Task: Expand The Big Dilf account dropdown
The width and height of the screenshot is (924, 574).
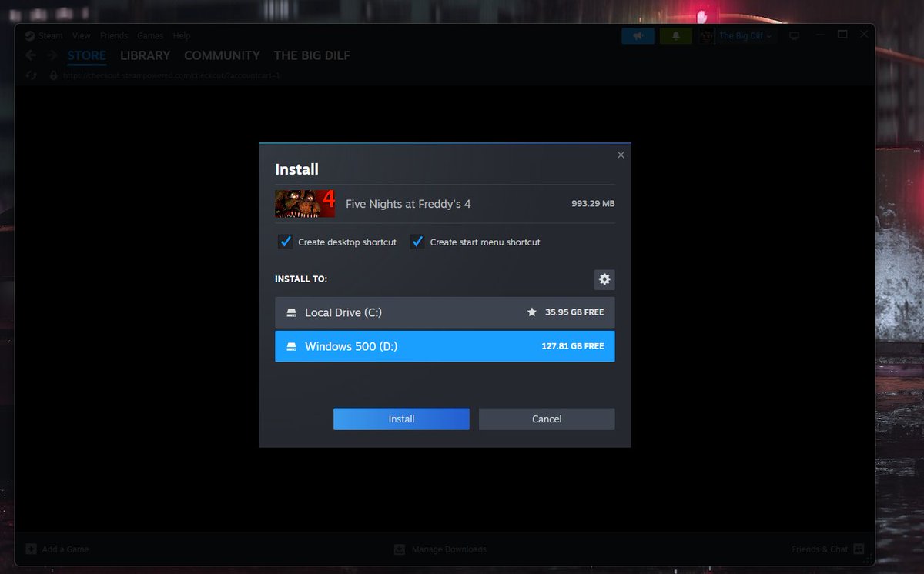Action: pyautogui.click(x=746, y=35)
